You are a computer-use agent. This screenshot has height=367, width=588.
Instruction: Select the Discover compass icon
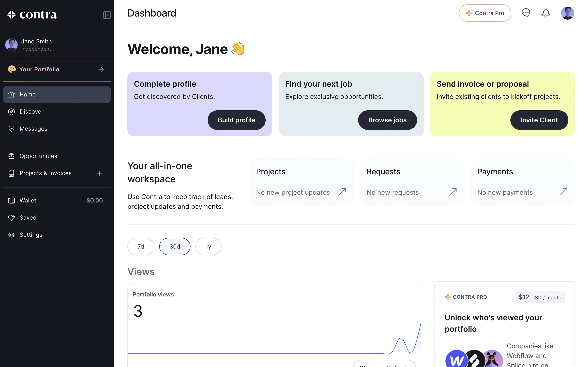click(11, 112)
